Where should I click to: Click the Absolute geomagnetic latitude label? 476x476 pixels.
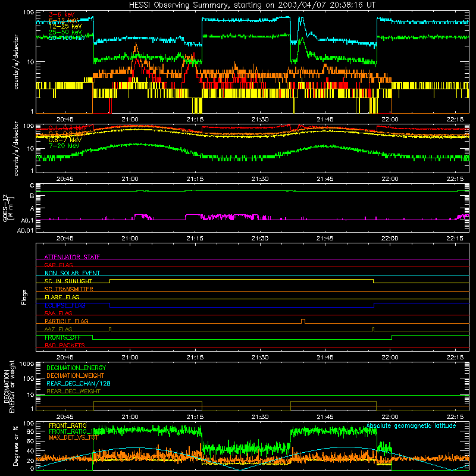pyautogui.click(x=411, y=425)
